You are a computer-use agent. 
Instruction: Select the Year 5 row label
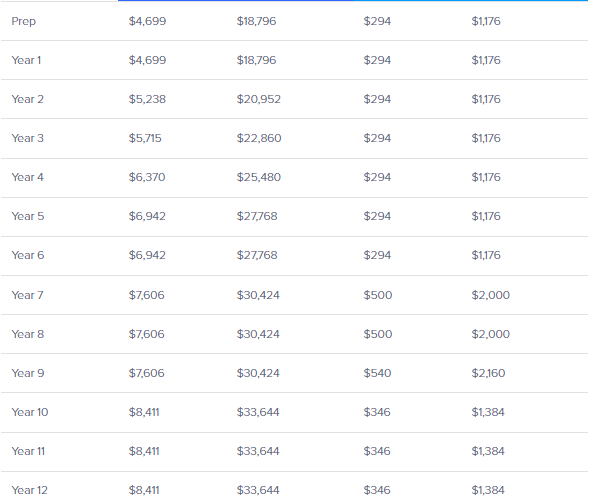[28, 216]
